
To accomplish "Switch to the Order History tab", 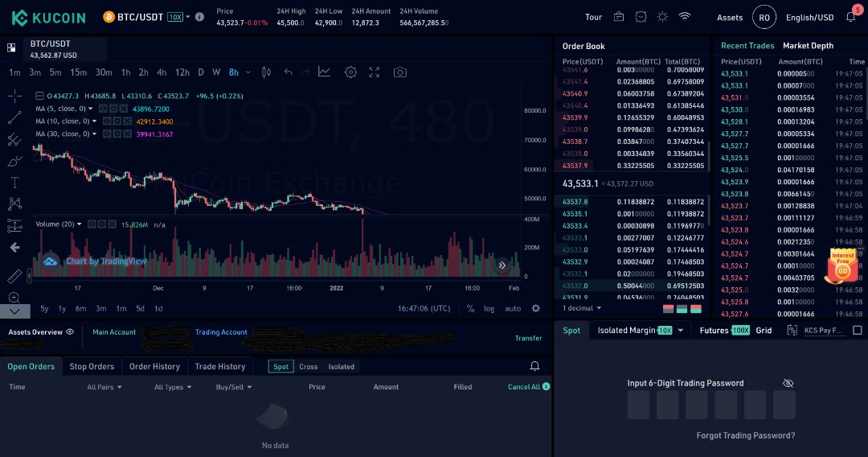I will pos(154,367).
